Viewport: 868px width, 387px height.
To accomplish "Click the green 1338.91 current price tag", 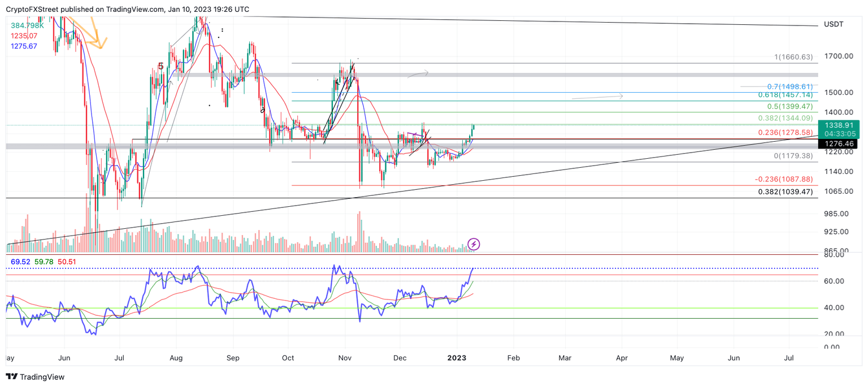I will click(x=839, y=125).
